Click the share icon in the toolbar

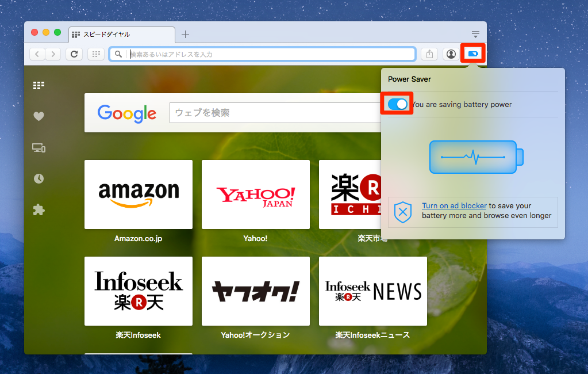429,54
